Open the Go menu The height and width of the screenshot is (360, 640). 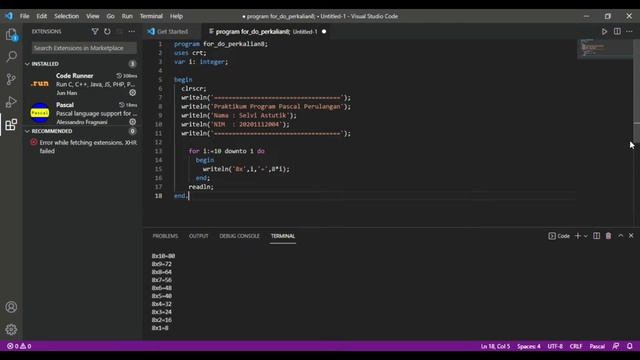[x=111, y=16]
